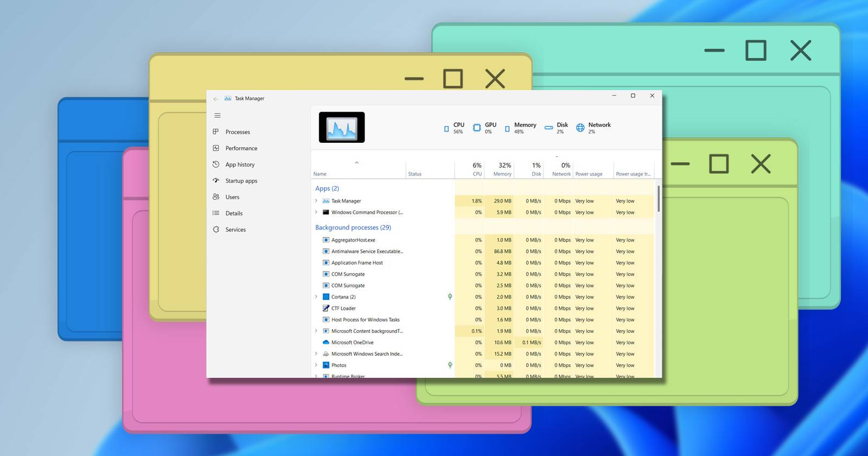
Task: Click the Memory icon in the summary header
Action: coord(507,129)
